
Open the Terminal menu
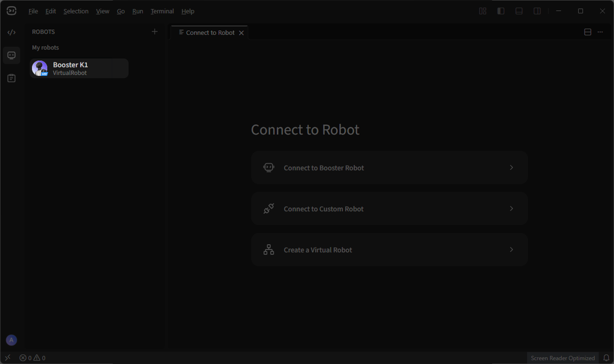click(x=162, y=11)
